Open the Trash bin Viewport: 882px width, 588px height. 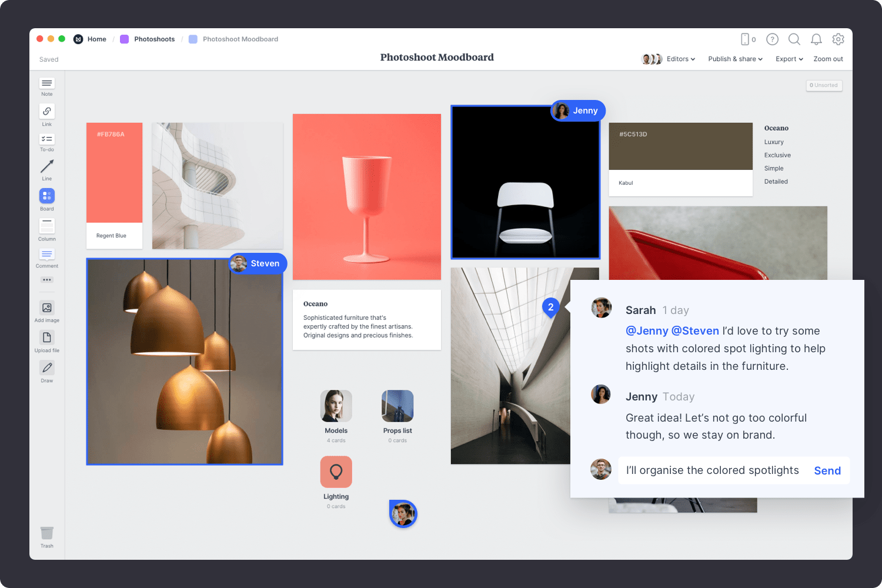(47, 533)
